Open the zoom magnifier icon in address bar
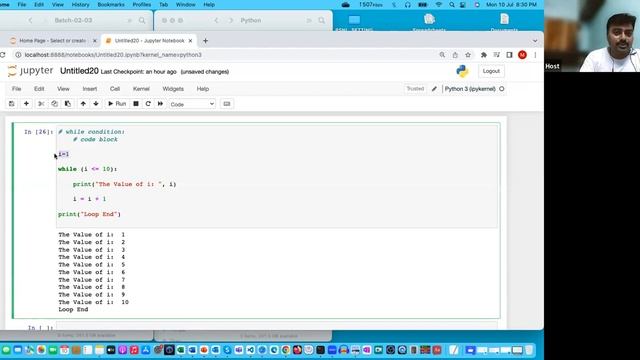This screenshot has height=360, width=640. coord(442,55)
